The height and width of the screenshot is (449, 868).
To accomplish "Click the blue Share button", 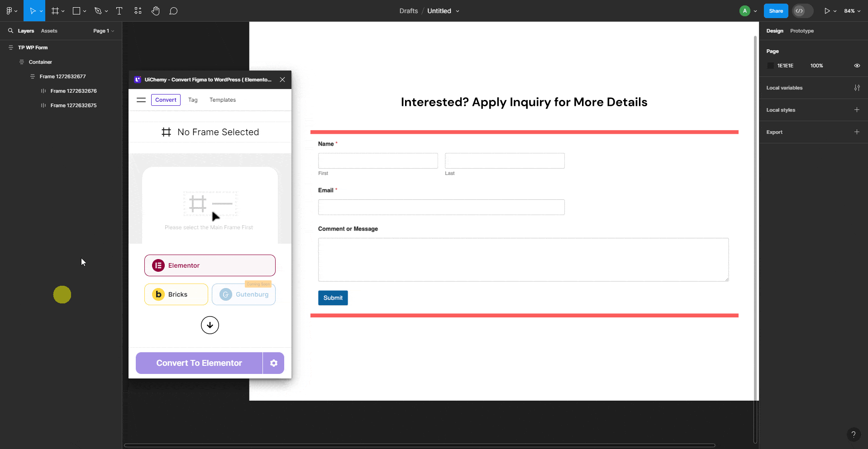I will click(776, 10).
